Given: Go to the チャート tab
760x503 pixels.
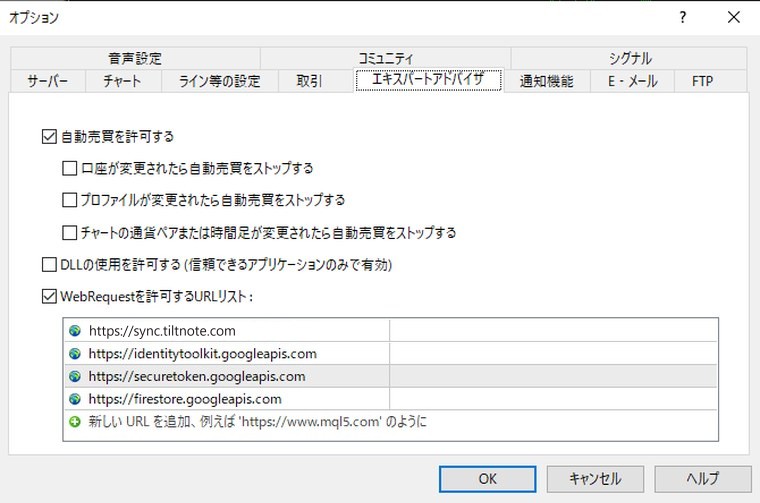Looking at the screenshot, I should [123, 81].
